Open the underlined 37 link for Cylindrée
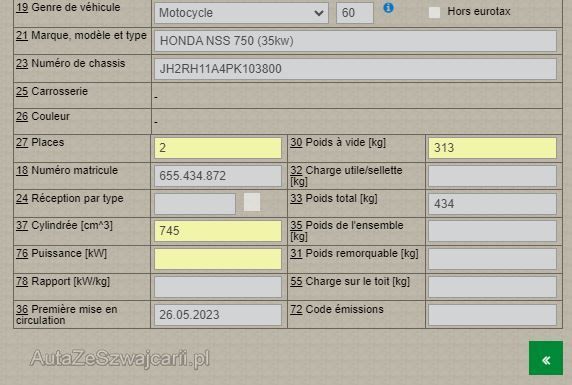The width and height of the screenshot is (572, 385). coord(22,226)
